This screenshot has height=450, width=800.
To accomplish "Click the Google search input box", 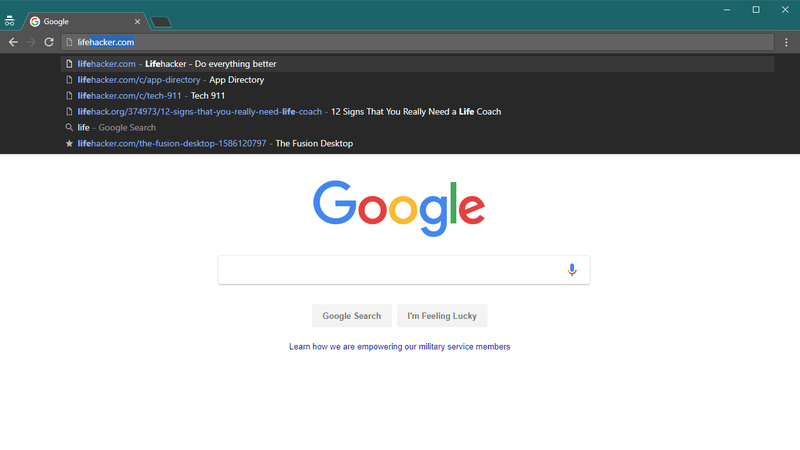I will pyautogui.click(x=404, y=270).
